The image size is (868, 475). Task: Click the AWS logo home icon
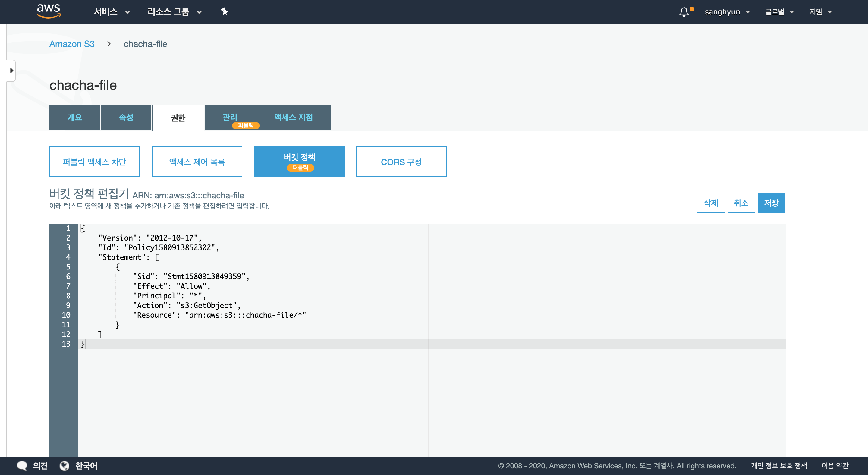pos(49,11)
